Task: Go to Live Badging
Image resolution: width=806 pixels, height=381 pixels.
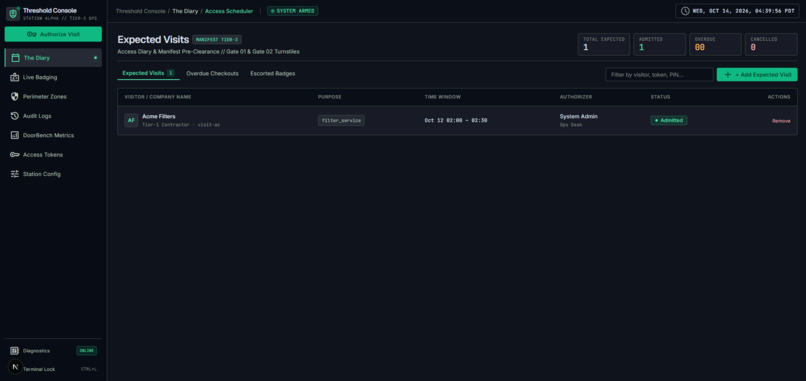Action: (x=53, y=77)
